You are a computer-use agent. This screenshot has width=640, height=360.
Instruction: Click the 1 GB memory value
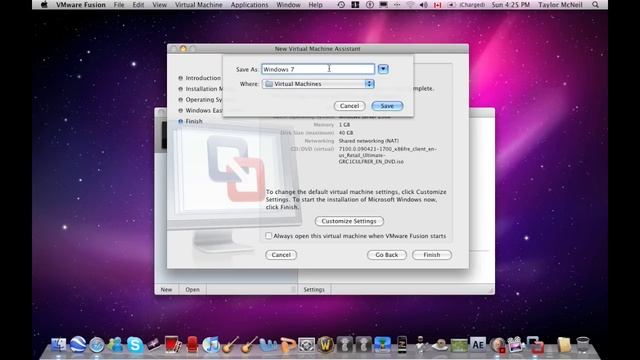tap(344, 124)
